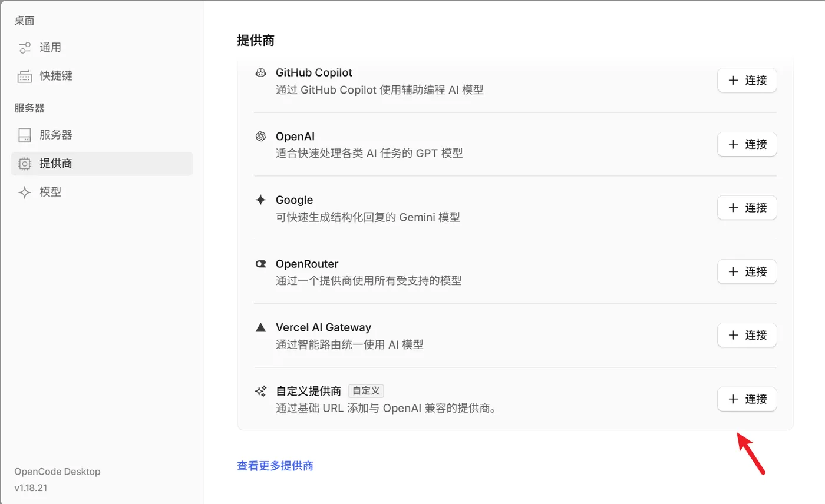
Task: Click the "OpenRouter" provider name
Action: [x=307, y=264]
